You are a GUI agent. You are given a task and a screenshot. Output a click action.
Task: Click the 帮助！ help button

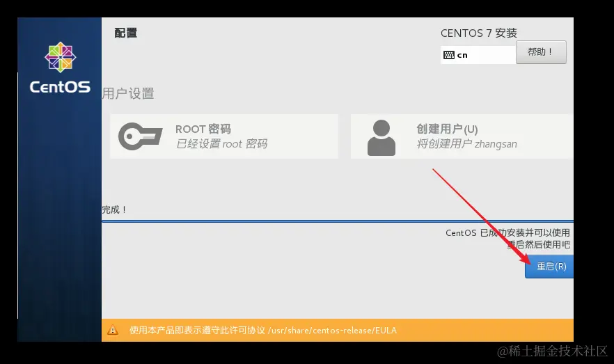[541, 52]
